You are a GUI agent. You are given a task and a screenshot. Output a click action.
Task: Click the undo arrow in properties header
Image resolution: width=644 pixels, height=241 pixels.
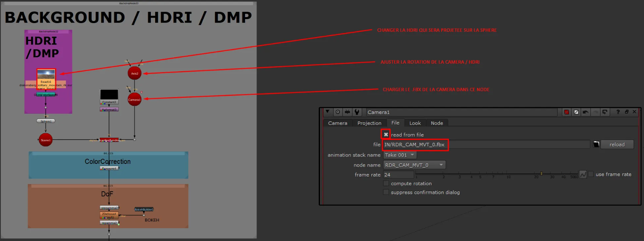pos(586,112)
